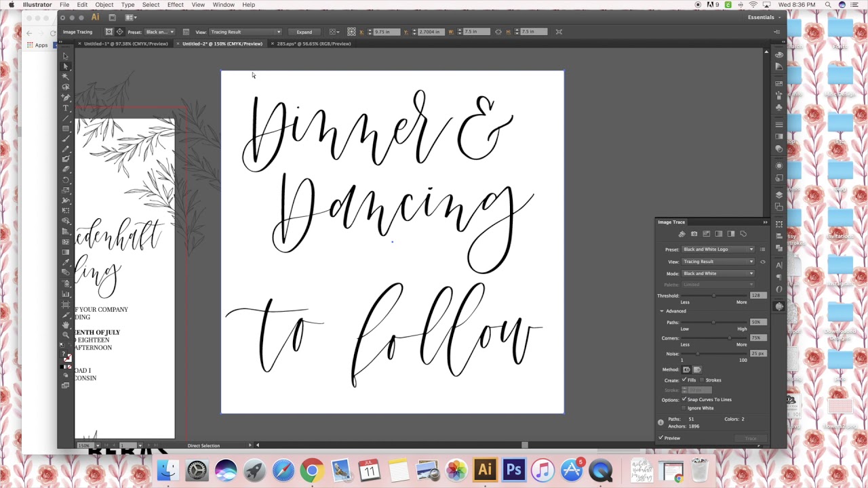This screenshot has width=868, height=488.
Task: Open the Object menu
Action: click(104, 5)
